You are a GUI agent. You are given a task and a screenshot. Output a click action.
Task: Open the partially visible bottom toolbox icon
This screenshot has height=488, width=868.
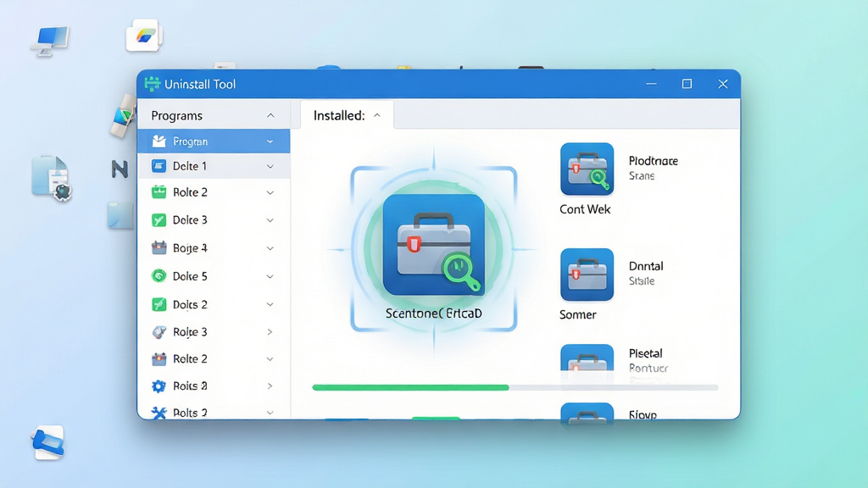[x=587, y=413]
